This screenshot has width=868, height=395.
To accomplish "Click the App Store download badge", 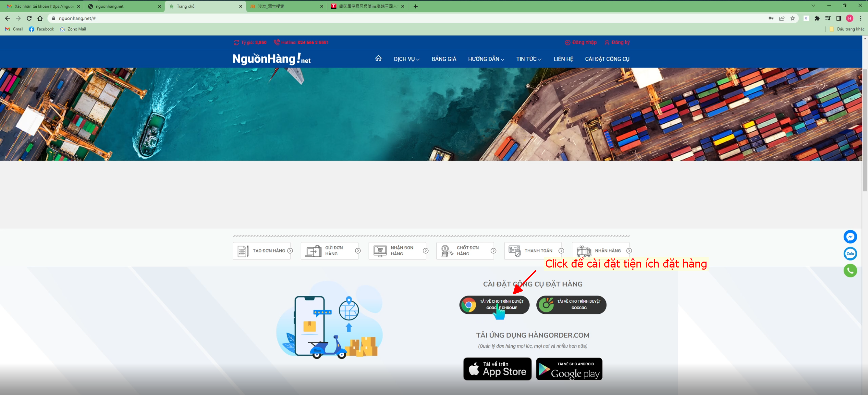I will click(x=497, y=369).
